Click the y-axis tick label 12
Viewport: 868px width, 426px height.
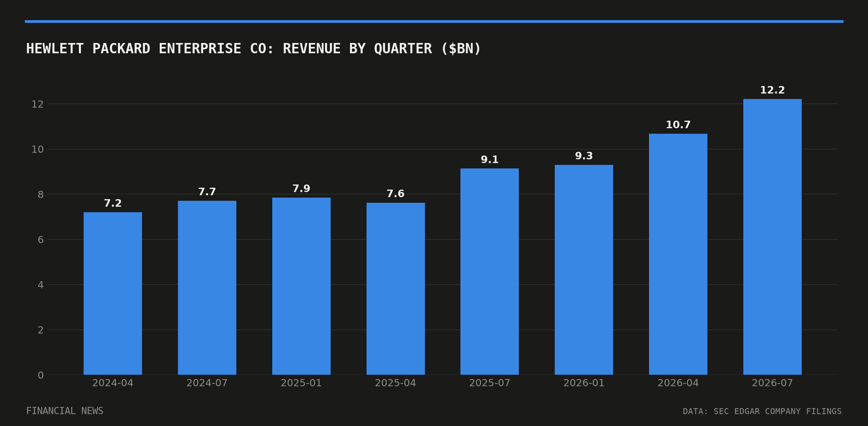tap(37, 104)
